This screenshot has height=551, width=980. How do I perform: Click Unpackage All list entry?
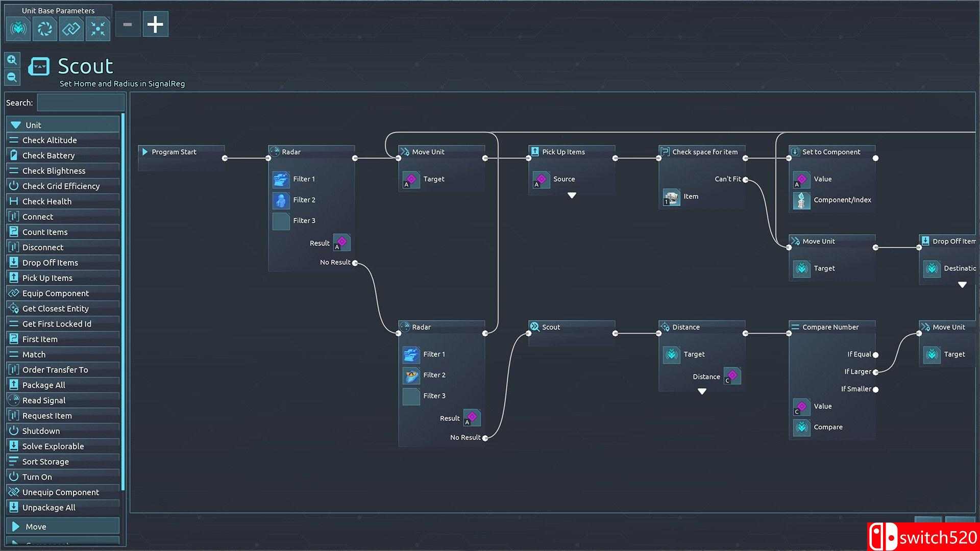click(63, 507)
